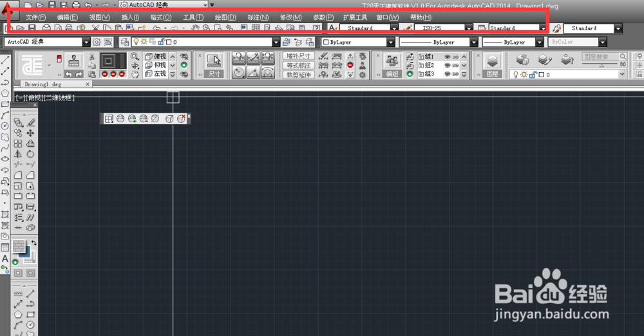Close the floating toolbar with x

[x=189, y=117]
